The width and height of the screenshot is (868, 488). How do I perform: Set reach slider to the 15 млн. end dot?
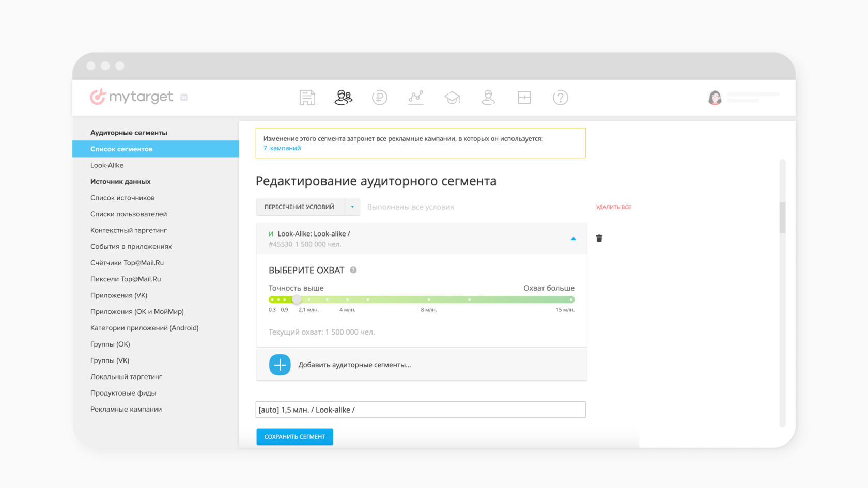coord(571,300)
